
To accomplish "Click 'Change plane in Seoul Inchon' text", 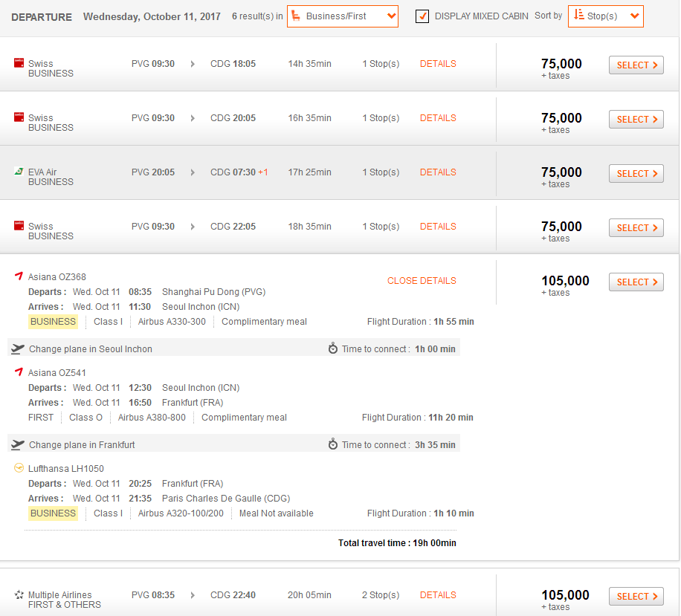I will click(x=91, y=349).
